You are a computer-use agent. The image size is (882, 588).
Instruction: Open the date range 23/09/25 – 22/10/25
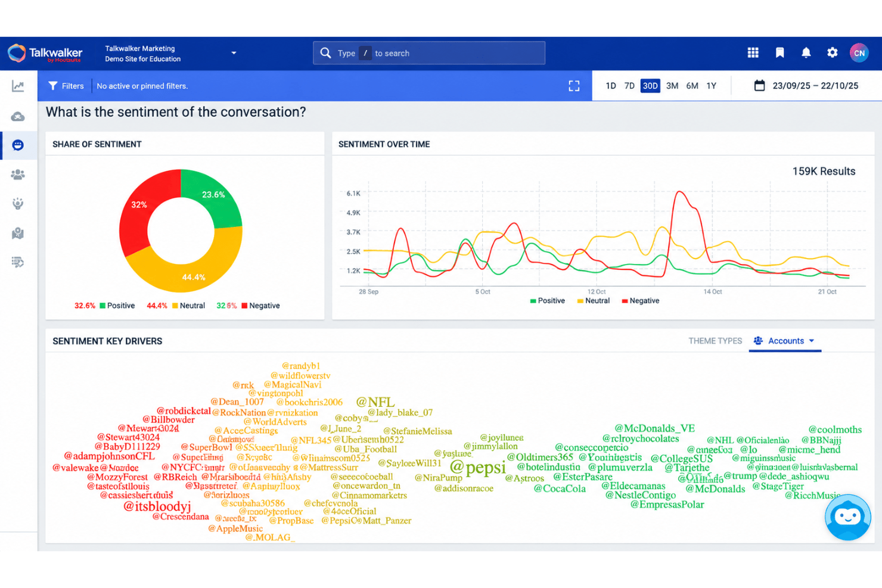coord(815,86)
